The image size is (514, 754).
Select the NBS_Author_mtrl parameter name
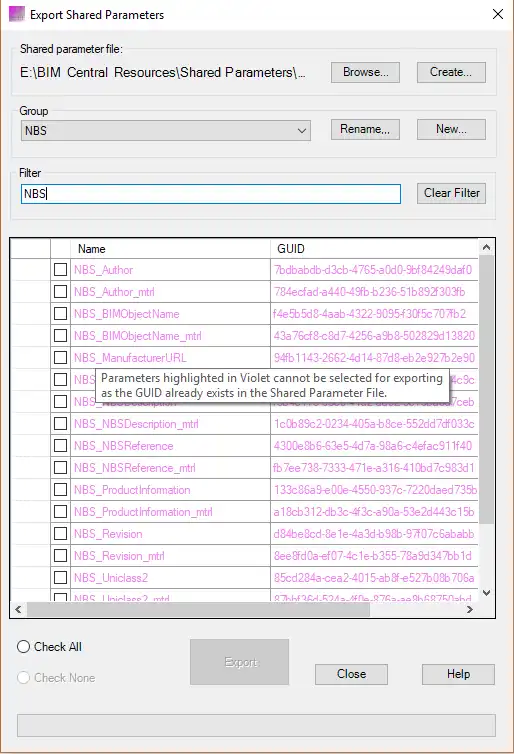pyautogui.click(x=114, y=292)
